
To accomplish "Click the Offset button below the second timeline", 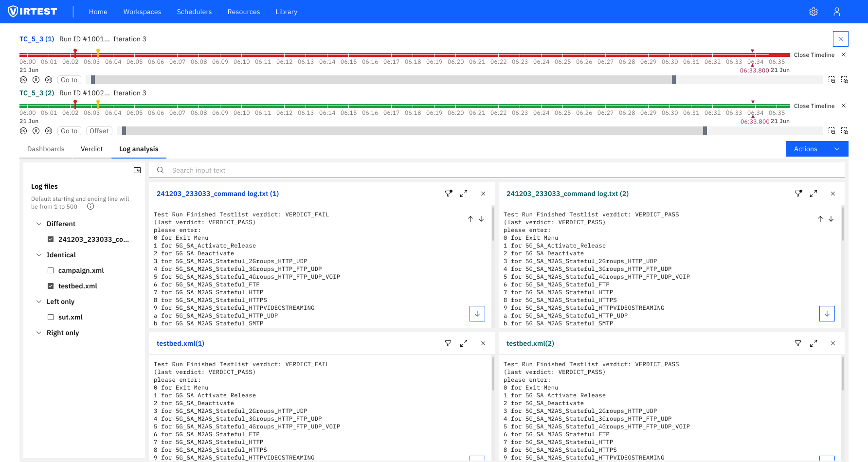I will (x=99, y=130).
